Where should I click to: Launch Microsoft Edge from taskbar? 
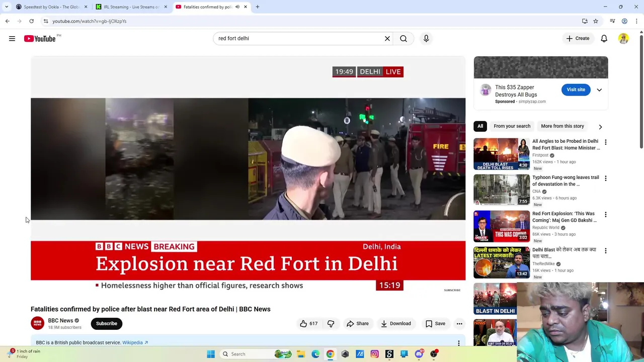coord(315,354)
